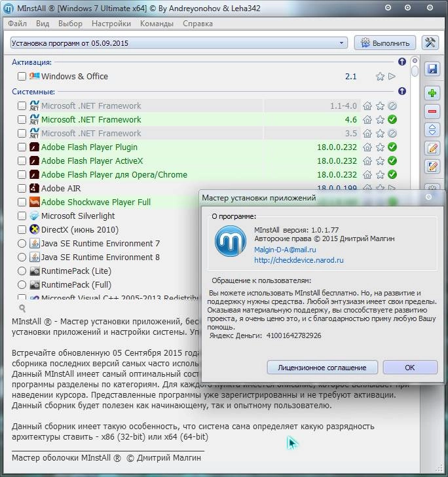Click the Выполнить button

[x=385, y=43]
